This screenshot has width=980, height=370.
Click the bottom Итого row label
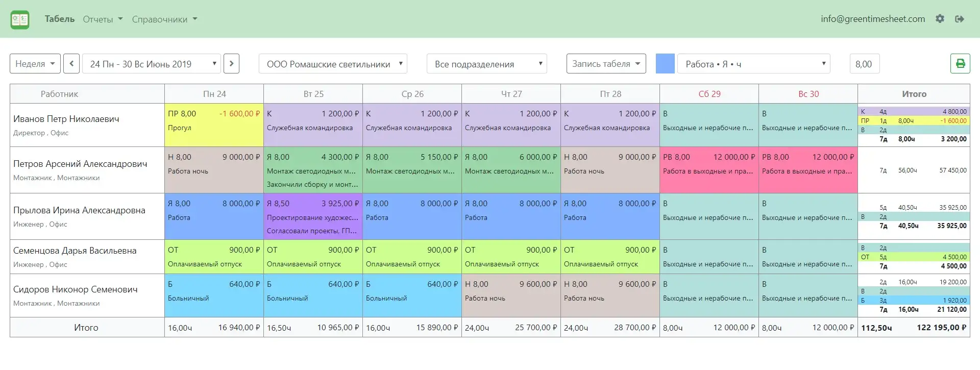pos(86,328)
